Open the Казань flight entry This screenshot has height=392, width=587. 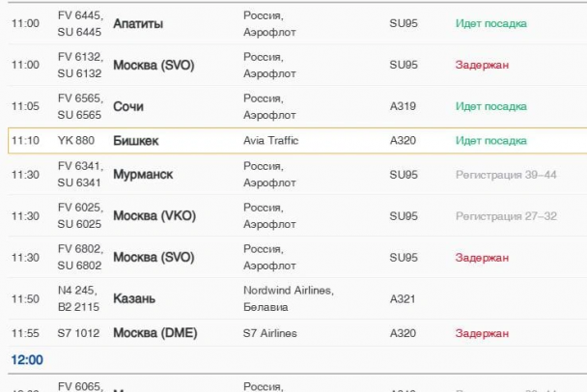coord(134,298)
